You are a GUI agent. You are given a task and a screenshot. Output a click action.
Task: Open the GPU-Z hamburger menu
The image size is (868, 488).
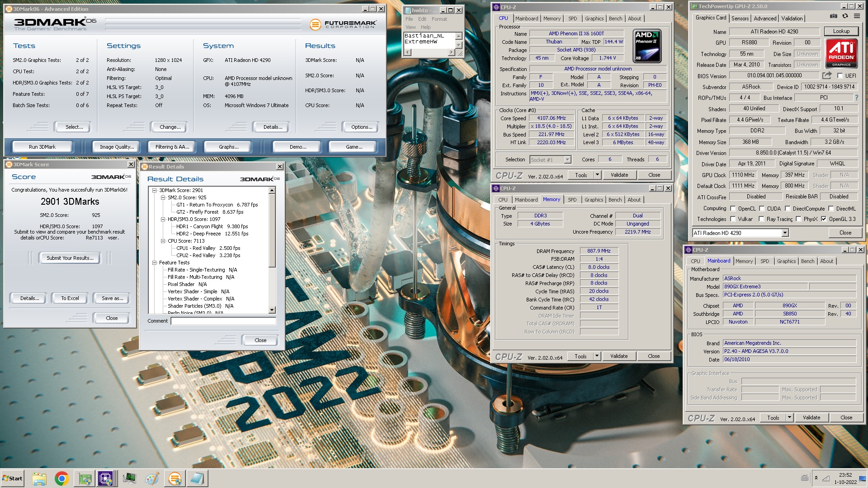tap(857, 16)
